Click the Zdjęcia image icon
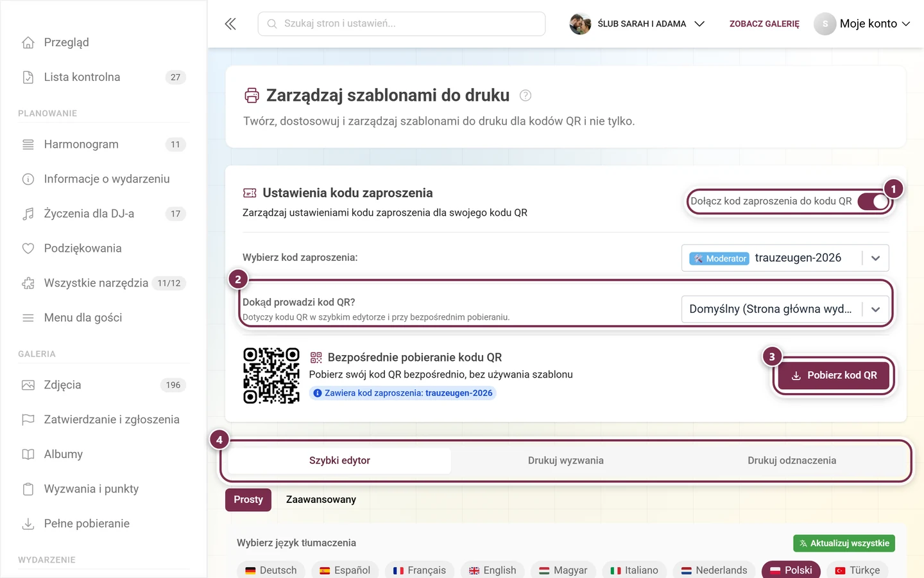Viewport: 924px width, 578px height. point(28,385)
